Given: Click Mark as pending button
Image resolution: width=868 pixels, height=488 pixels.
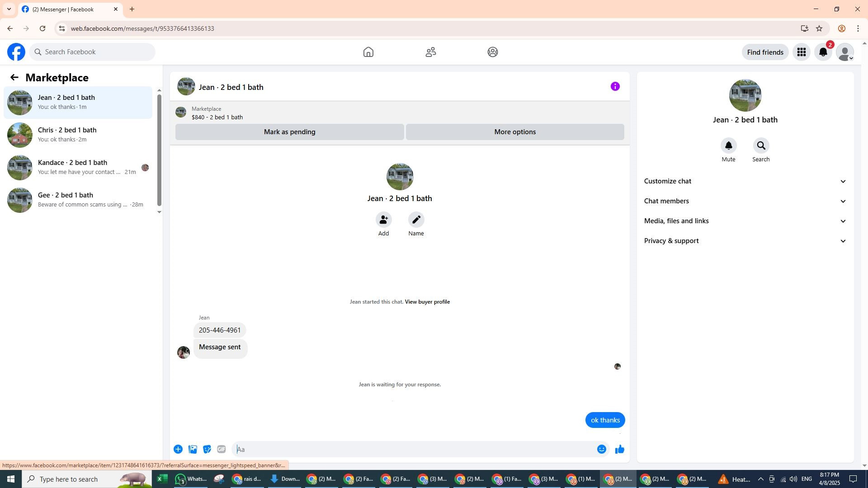Looking at the screenshot, I should point(289,132).
